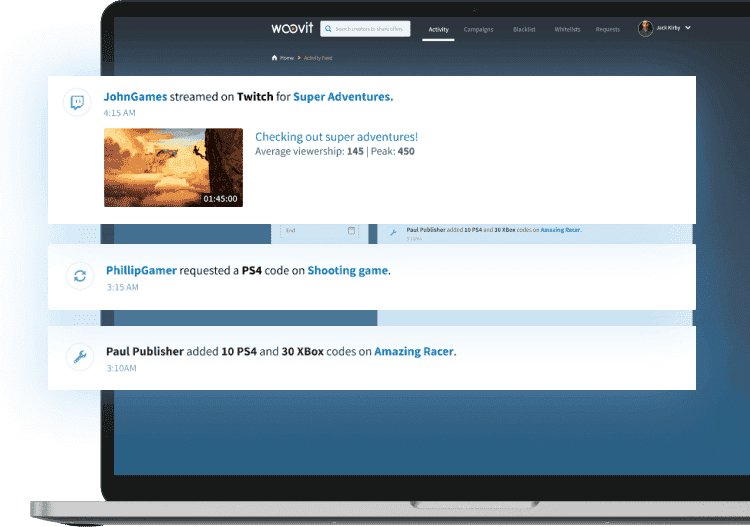Click the Activity Feed breadcrumb
750x527 pixels.
tap(318, 58)
